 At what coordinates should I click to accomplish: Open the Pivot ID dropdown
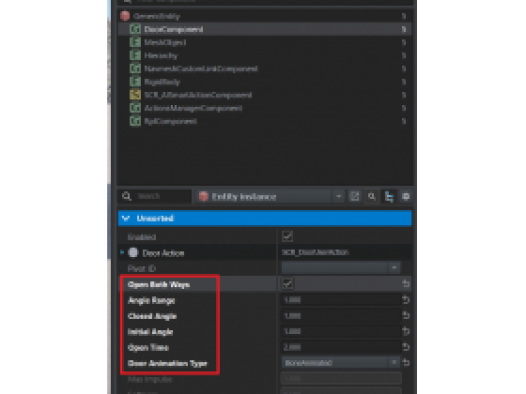click(x=341, y=268)
